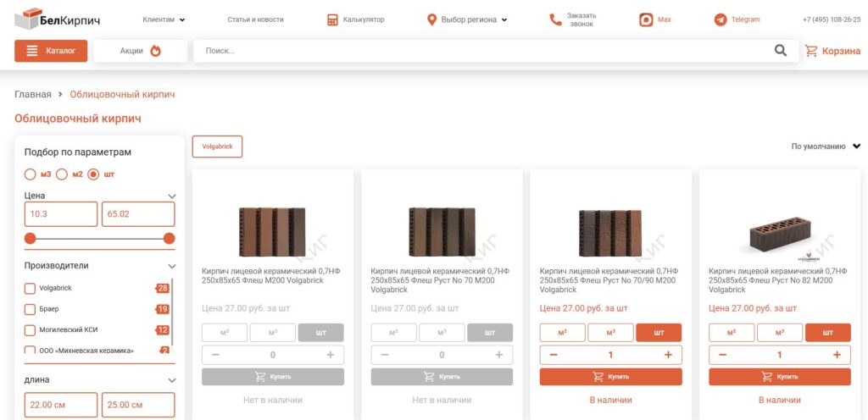Open Max messenger icon
868x420 pixels.
(646, 19)
